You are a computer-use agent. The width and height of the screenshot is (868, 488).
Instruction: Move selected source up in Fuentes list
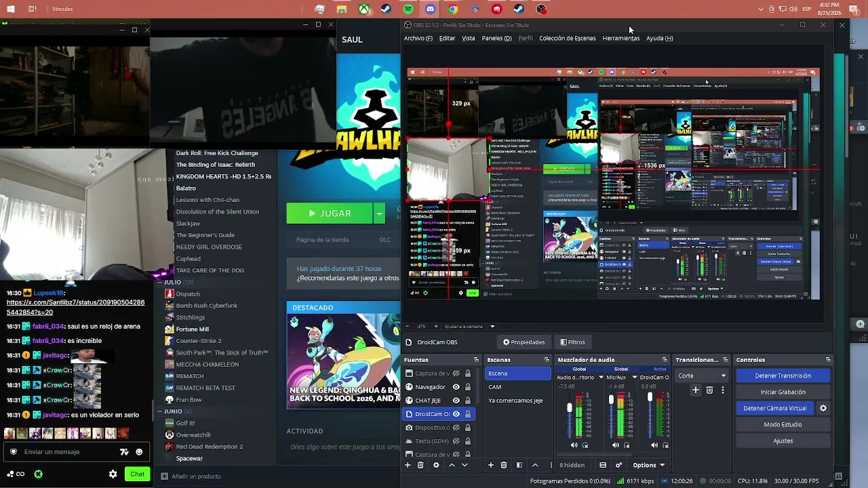click(x=452, y=465)
